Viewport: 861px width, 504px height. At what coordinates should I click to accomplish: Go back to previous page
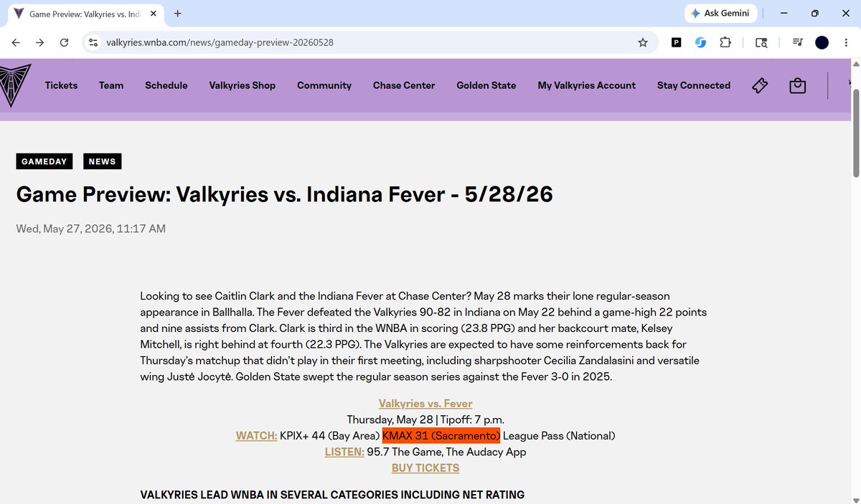point(16,43)
